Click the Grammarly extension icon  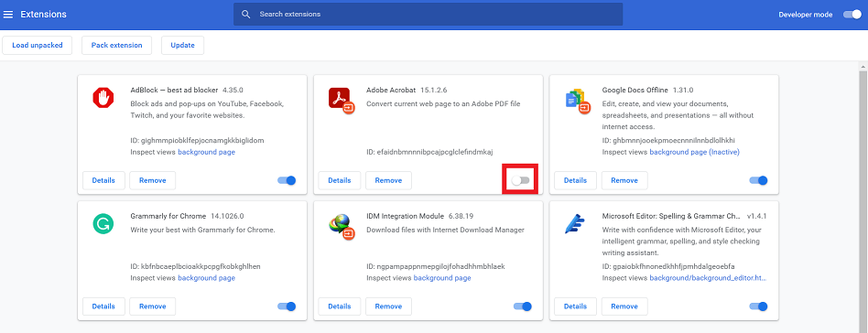coord(103,224)
